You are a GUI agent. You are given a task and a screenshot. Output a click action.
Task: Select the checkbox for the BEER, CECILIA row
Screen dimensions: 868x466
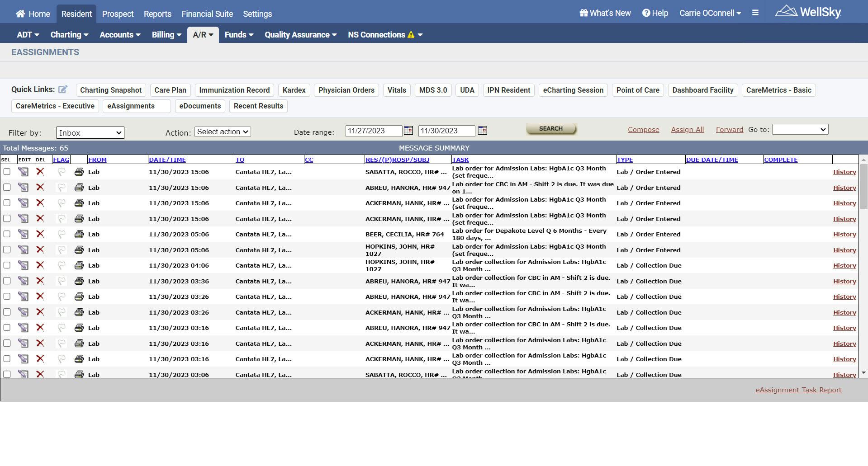(7, 234)
